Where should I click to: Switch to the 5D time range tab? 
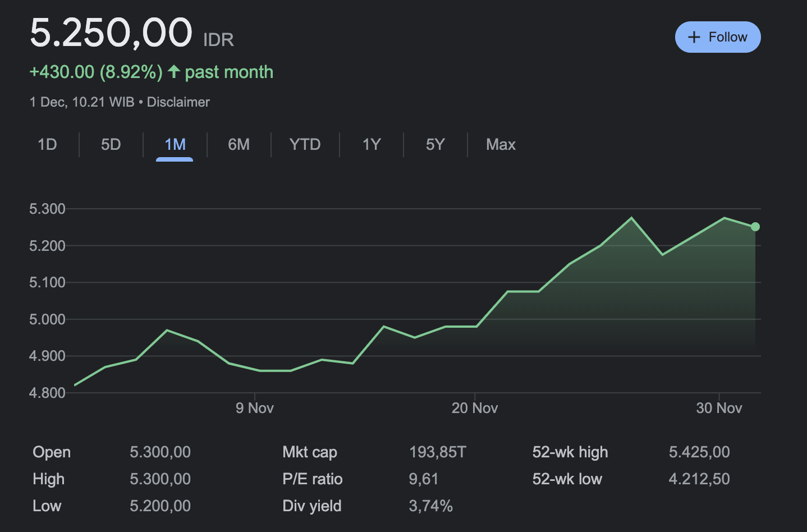tap(111, 144)
